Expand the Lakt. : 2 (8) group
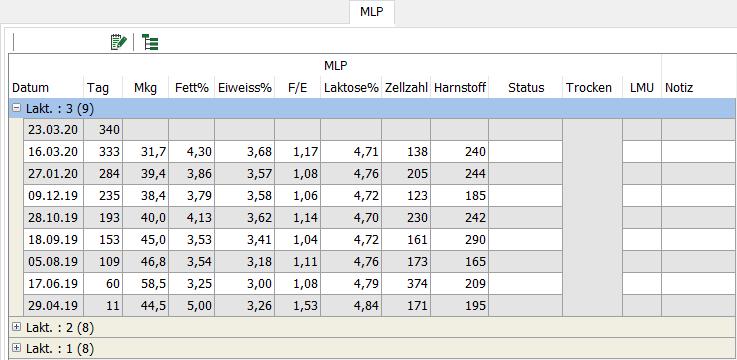Image resolution: width=737 pixels, height=360 pixels. 16,327
